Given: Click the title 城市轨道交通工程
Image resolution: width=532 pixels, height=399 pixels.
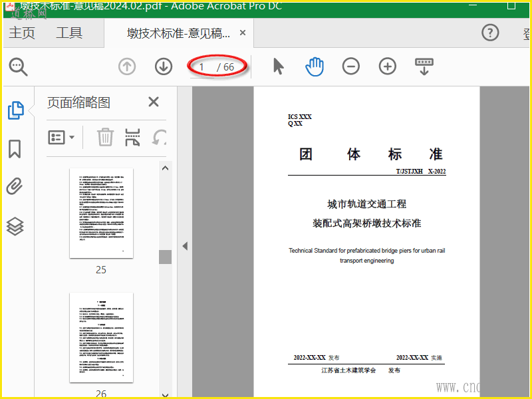Looking at the screenshot, I should point(367,204).
